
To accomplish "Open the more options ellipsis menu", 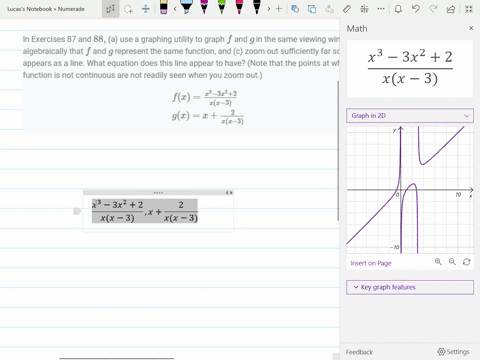I will coord(381,9).
